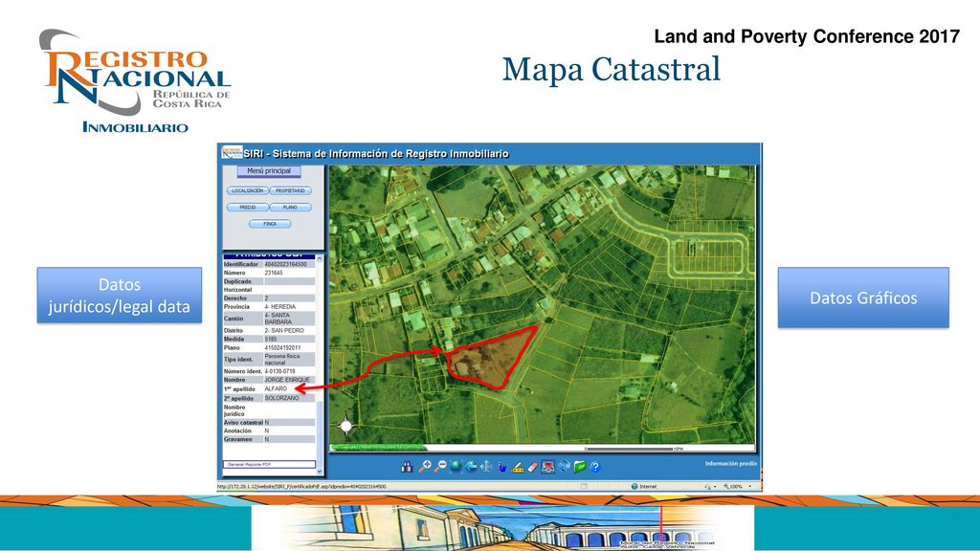Click the Información predio status text
980x551 pixels.
pos(730,464)
